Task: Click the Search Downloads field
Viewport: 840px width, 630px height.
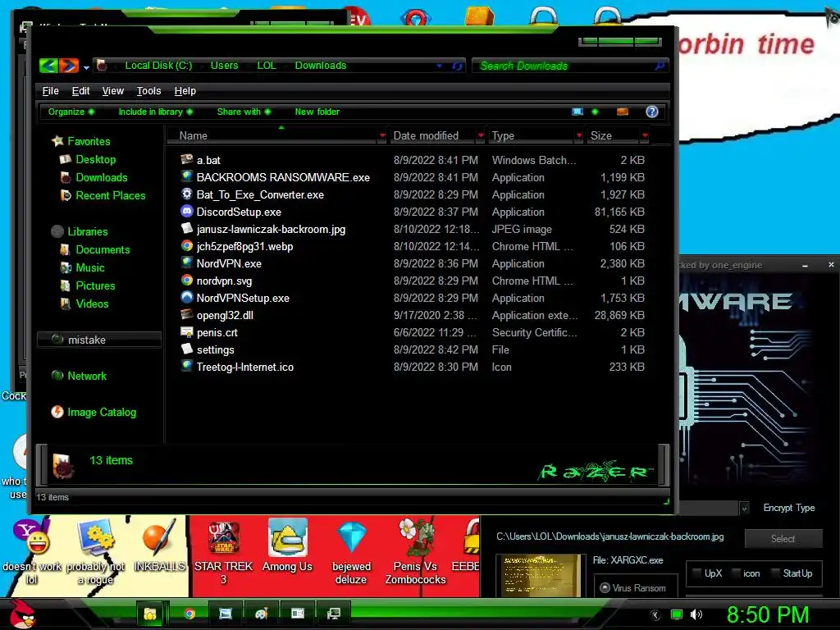Action: [570, 66]
